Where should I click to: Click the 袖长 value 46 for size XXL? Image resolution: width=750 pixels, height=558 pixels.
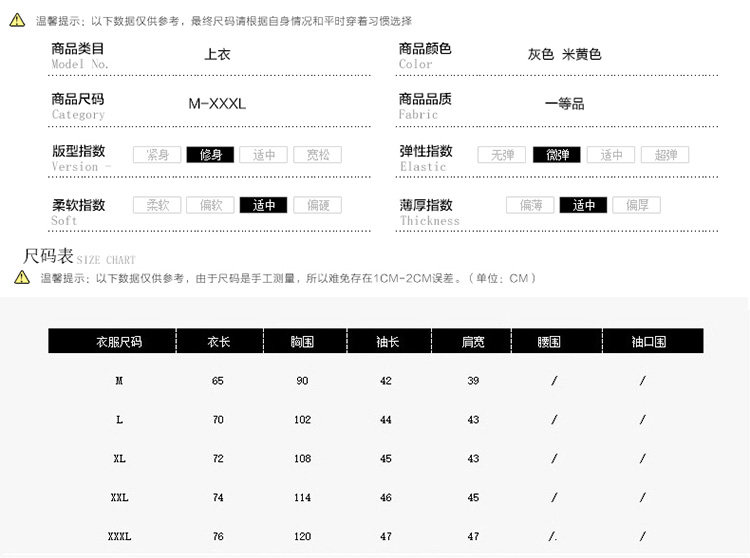click(x=386, y=498)
